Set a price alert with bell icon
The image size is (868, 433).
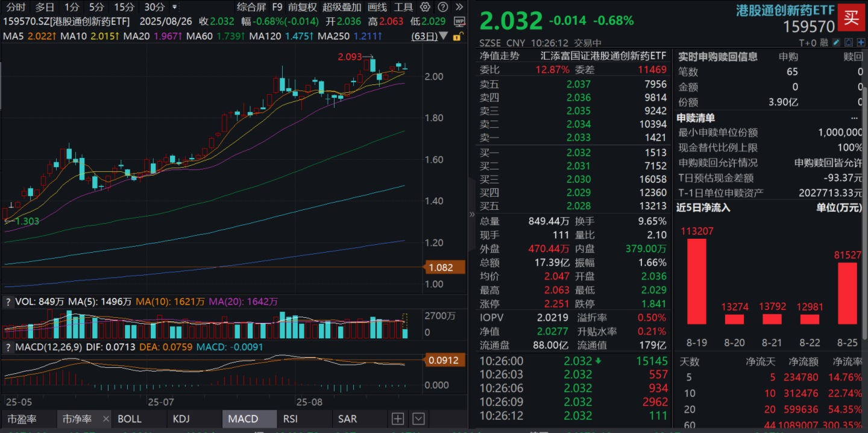[x=849, y=43]
